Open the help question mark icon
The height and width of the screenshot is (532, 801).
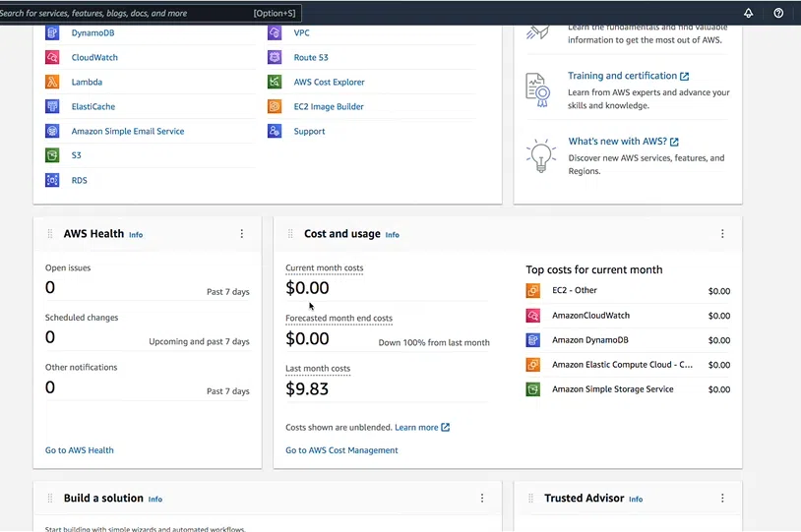(x=778, y=13)
